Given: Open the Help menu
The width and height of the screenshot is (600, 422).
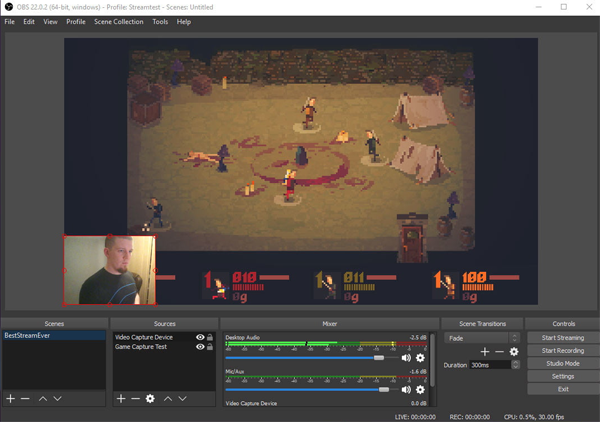Looking at the screenshot, I should click(184, 22).
